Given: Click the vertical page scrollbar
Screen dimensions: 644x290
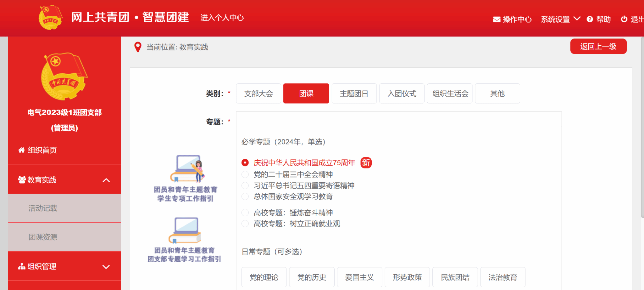Looking at the screenshot, I should (642, 126).
